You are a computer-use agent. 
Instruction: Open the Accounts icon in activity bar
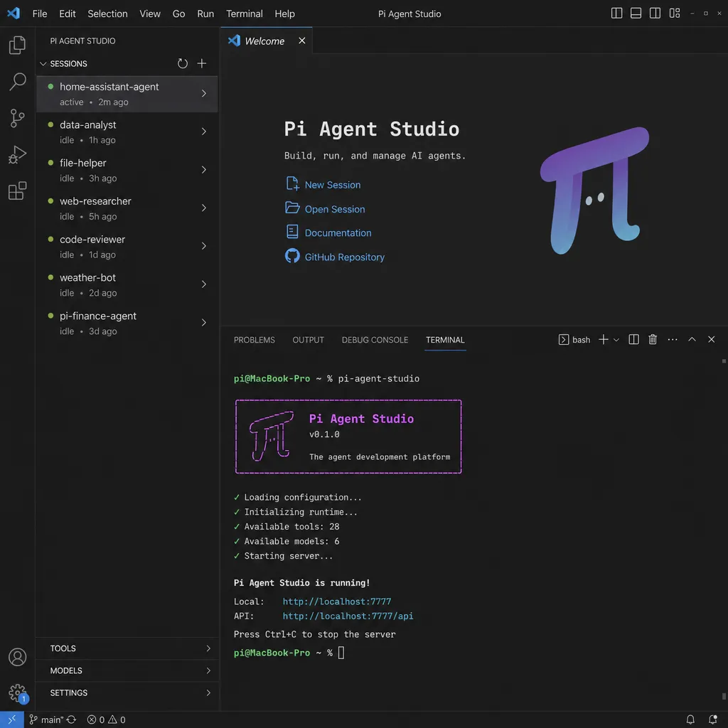tap(17, 657)
